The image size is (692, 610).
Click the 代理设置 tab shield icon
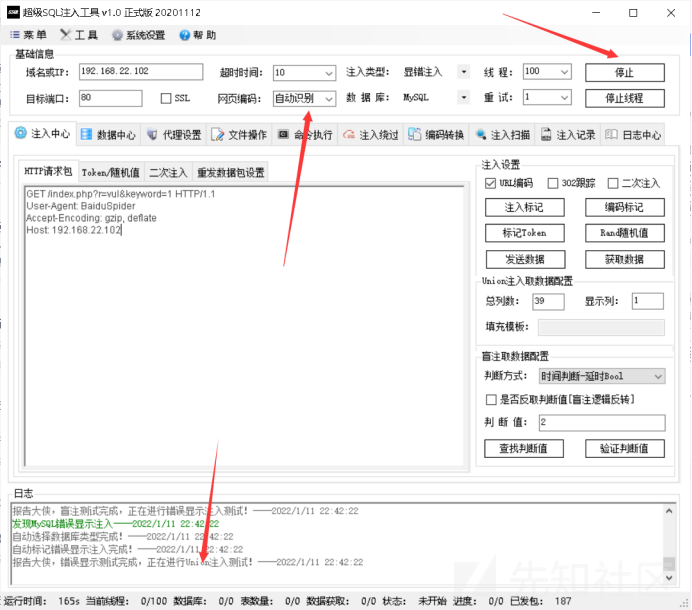[152, 134]
